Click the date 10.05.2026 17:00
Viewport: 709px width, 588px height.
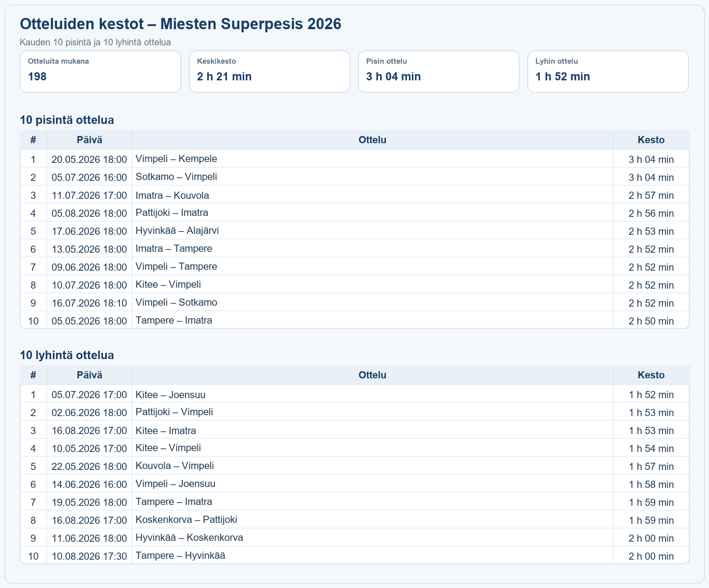[x=89, y=448]
